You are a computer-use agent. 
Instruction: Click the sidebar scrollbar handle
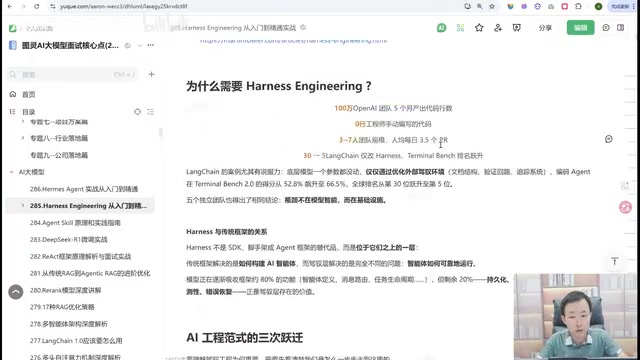click(x=161, y=133)
